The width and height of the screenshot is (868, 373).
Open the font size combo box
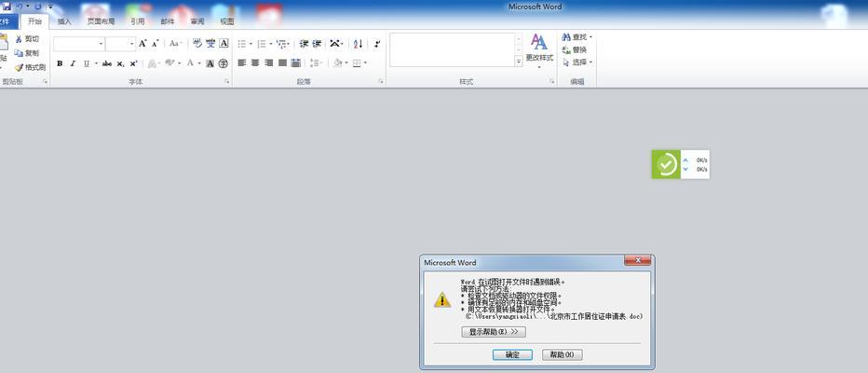[x=121, y=43]
